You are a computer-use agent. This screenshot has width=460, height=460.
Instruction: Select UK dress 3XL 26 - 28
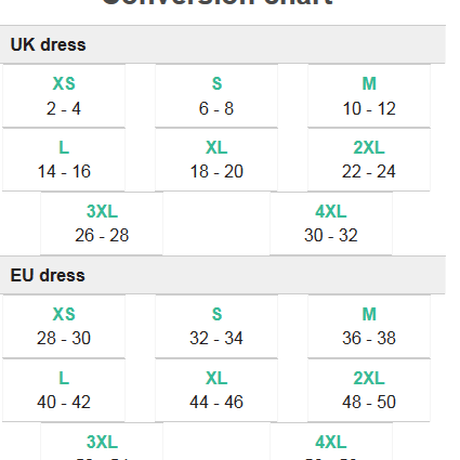click(x=102, y=224)
